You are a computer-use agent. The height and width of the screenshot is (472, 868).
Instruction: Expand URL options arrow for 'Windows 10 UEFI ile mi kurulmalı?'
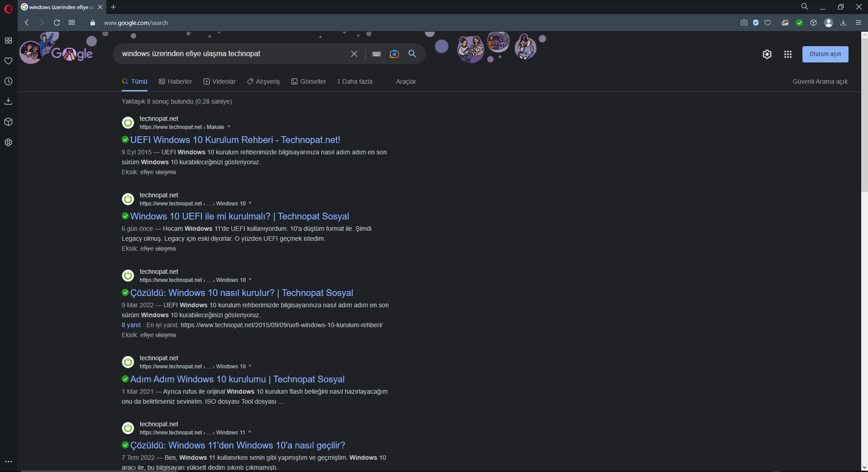coord(250,203)
